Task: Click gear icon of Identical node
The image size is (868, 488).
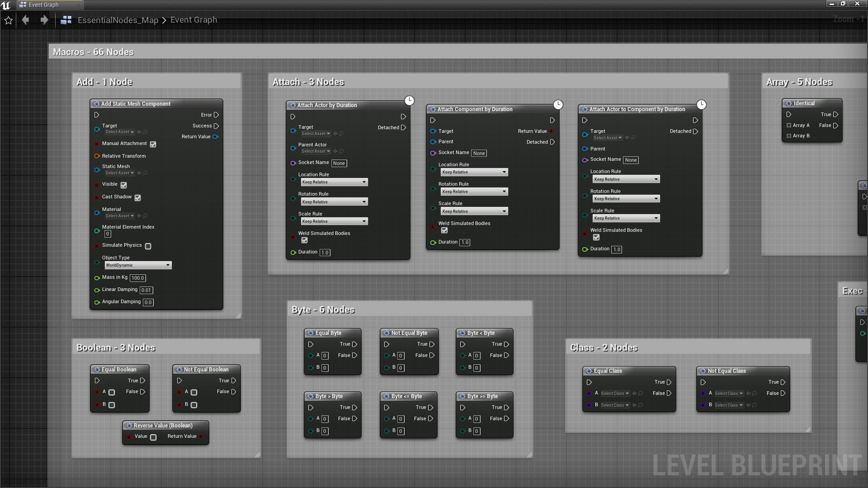Action: click(x=789, y=103)
